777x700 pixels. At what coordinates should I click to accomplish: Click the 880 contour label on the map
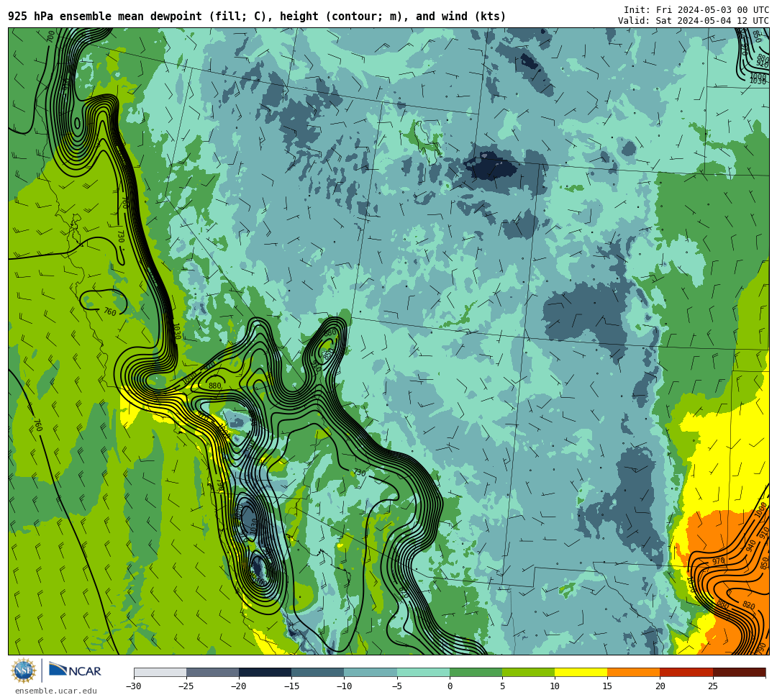coord(214,386)
